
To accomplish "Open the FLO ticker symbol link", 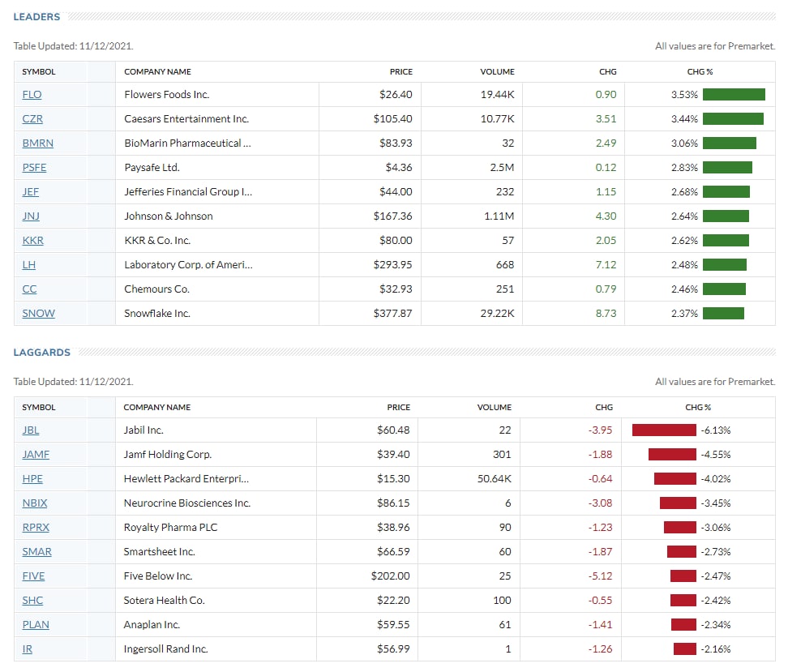I will (x=32, y=95).
